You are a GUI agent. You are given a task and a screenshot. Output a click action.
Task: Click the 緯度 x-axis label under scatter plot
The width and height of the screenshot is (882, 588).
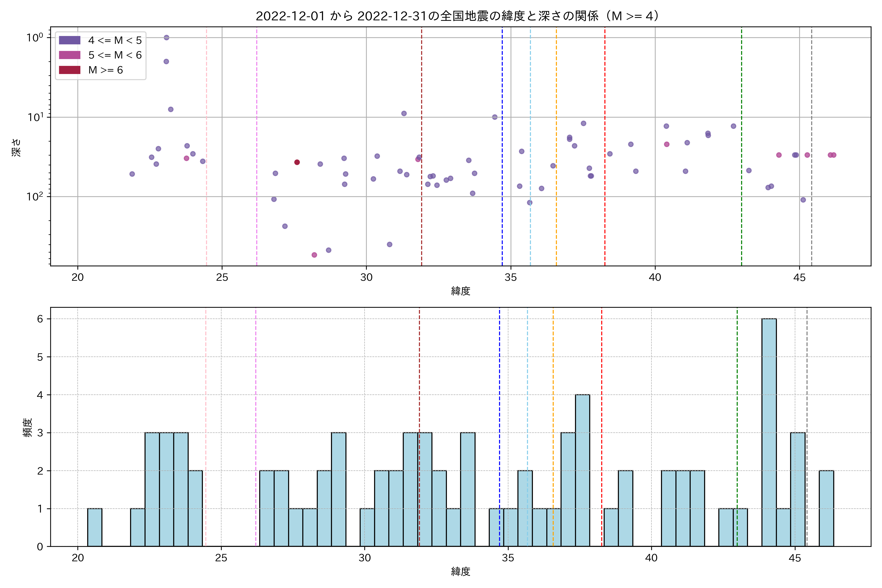461,291
